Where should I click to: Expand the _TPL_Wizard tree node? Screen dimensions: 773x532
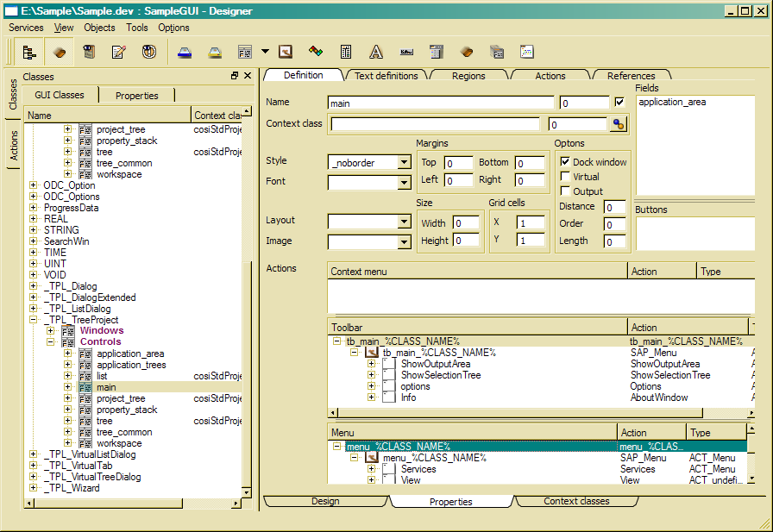[x=34, y=488]
